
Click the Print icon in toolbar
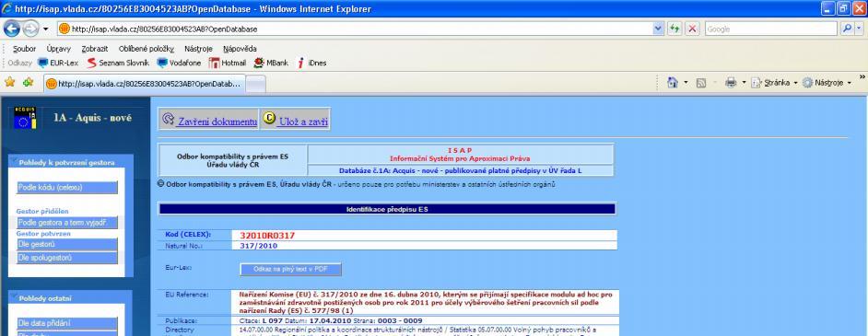point(731,82)
